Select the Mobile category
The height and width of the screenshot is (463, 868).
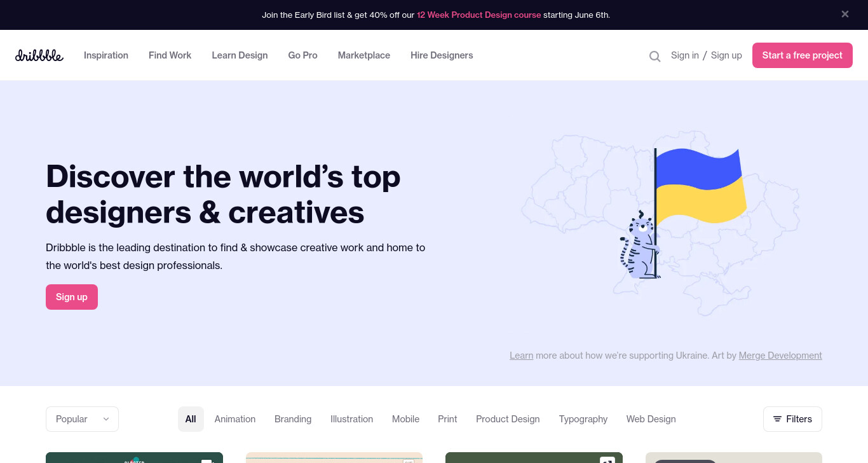(x=405, y=419)
